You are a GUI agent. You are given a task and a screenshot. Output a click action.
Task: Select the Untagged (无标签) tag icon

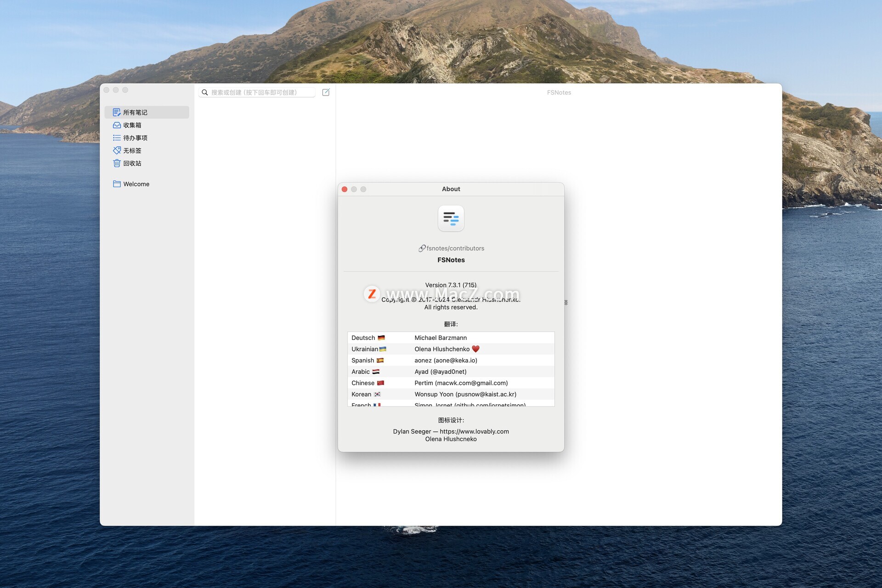tap(117, 150)
